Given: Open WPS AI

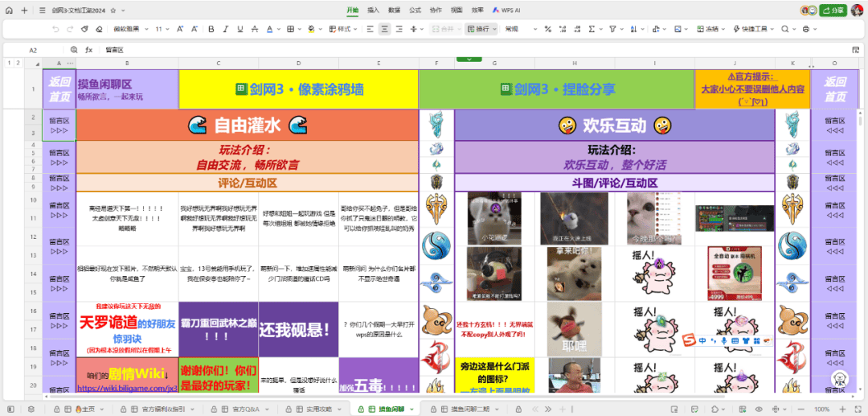Looking at the screenshot, I should (506, 10).
